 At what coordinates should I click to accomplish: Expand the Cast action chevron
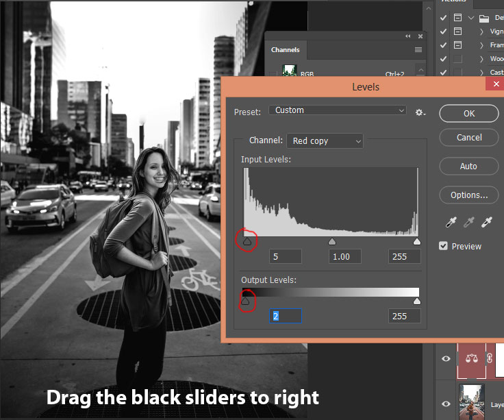481,73
